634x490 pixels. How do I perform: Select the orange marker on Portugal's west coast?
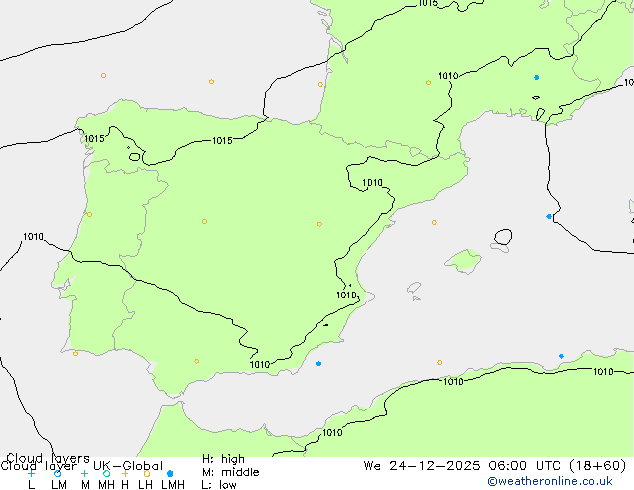89,215
